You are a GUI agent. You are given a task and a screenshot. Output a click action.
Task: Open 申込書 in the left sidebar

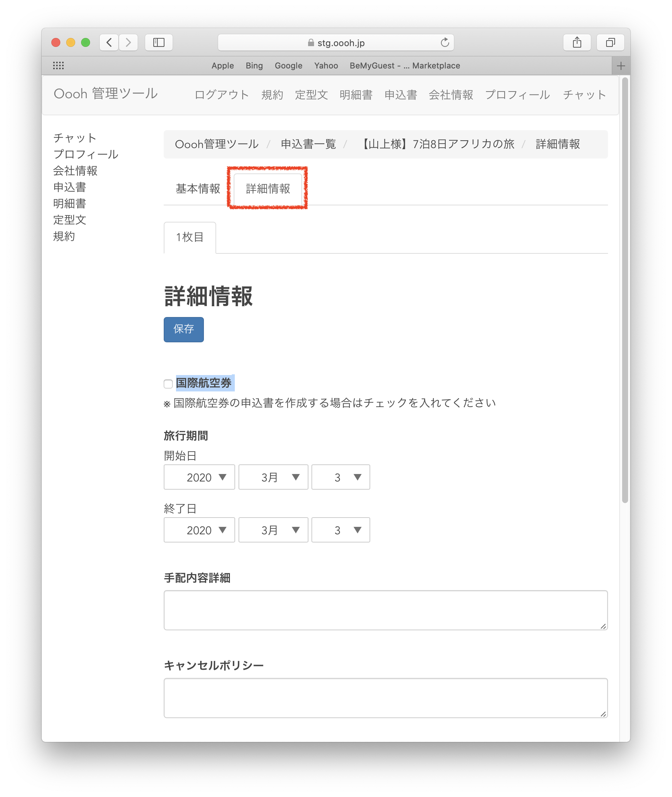[x=69, y=187]
